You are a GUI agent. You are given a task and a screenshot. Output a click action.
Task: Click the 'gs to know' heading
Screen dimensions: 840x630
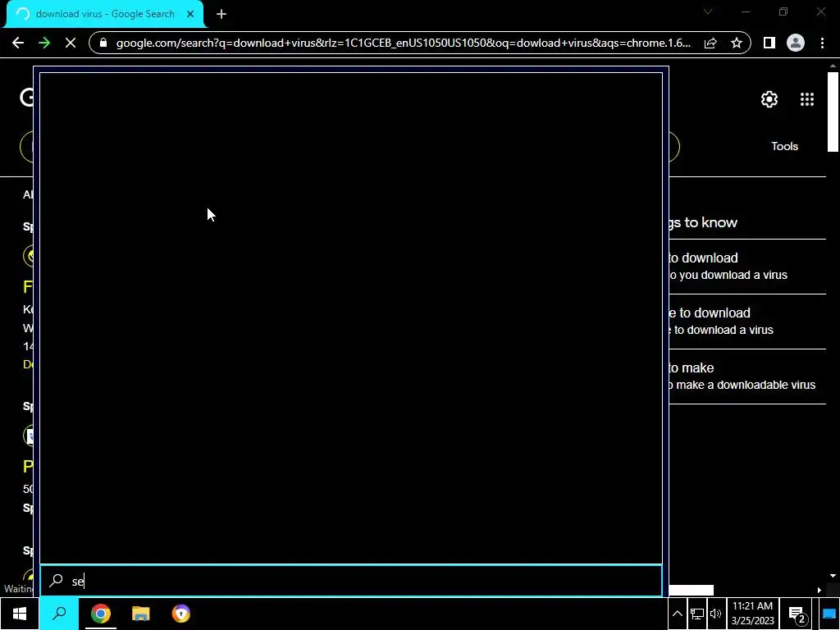coord(703,222)
